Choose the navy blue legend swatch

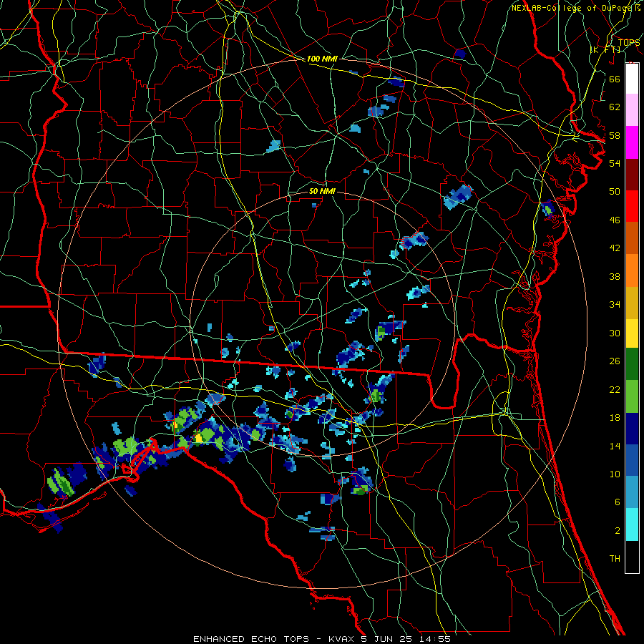[632, 429]
